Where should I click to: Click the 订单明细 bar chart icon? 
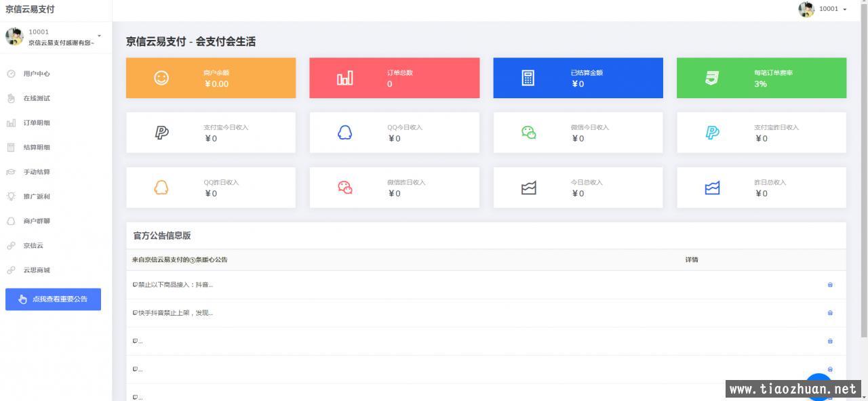coord(11,123)
